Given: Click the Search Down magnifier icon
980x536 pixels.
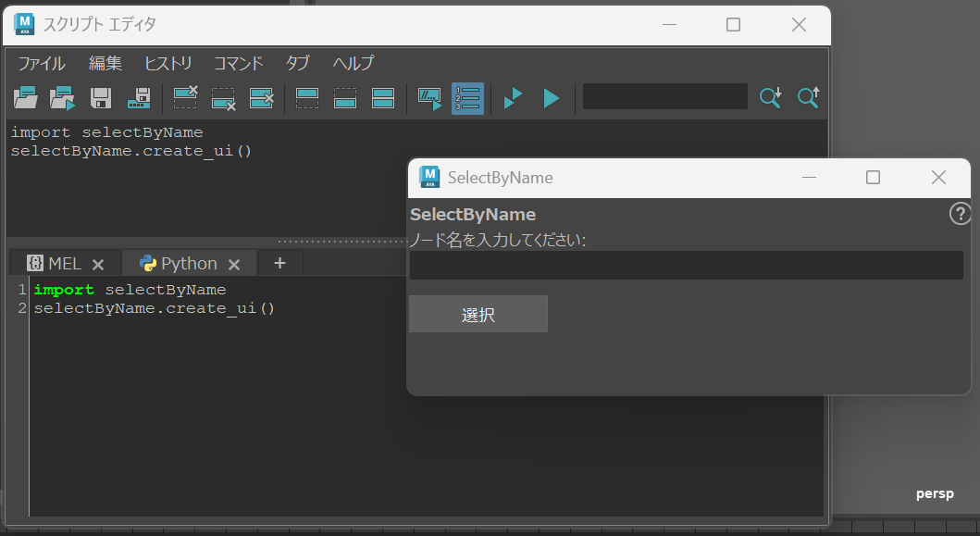Looking at the screenshot, I should tap(770, 97).
